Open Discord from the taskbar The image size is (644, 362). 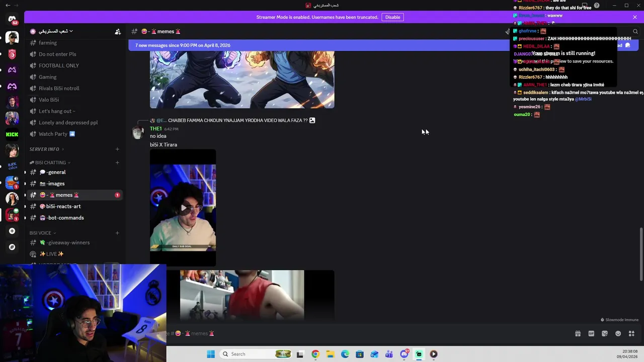[404, 354]
